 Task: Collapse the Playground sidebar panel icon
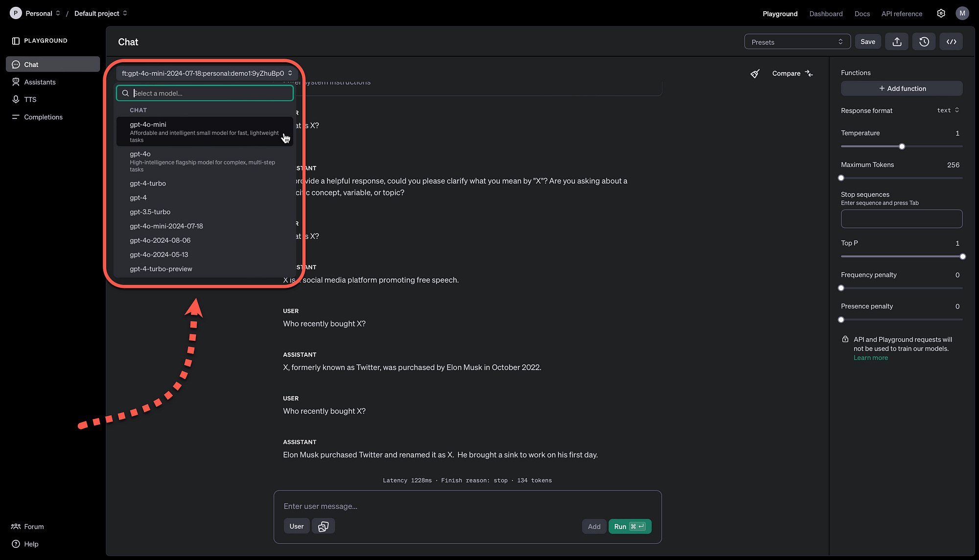tap(16, 41)
